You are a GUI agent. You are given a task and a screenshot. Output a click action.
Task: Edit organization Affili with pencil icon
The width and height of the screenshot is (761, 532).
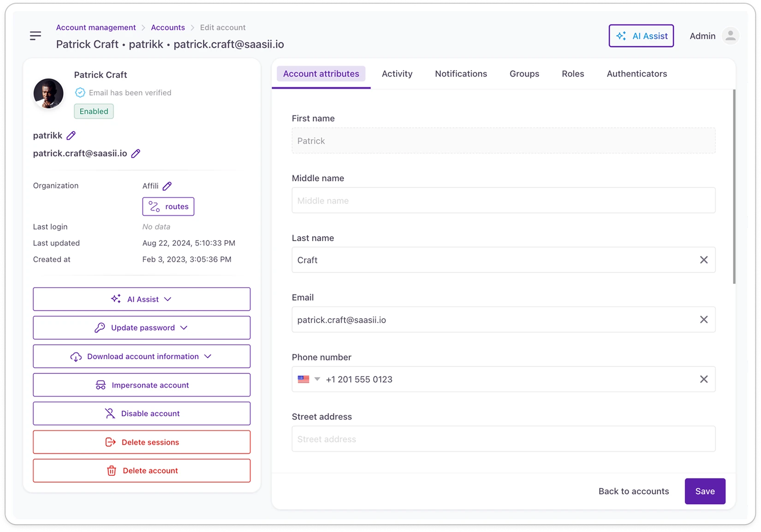tap(167, 186)
